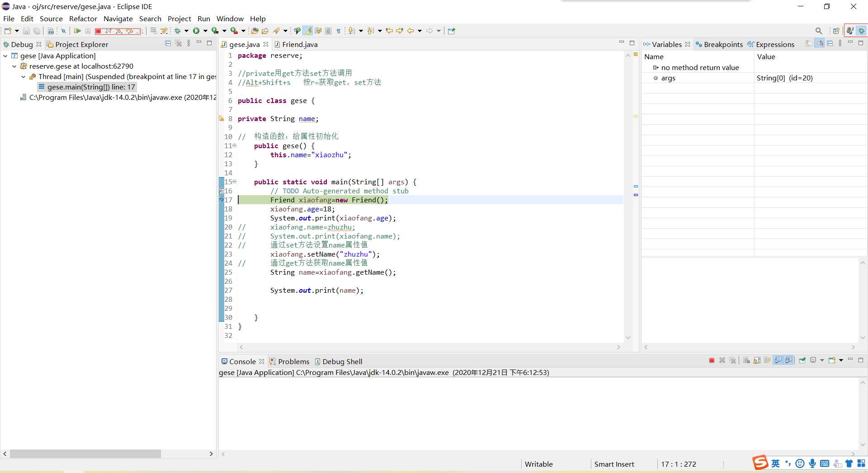This screenshot has width=868, height=473.
Task: Click the Drop to Frame icon
Action: pos(154,31)
